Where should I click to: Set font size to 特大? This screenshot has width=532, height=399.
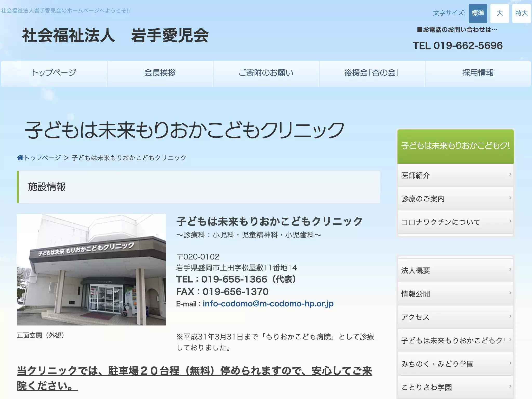521,13
